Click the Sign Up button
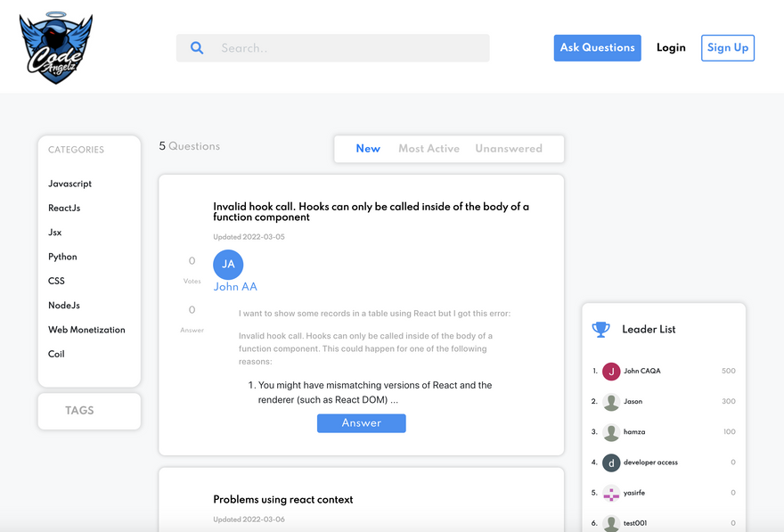784x532 pixels. click(x=727, y=48)
